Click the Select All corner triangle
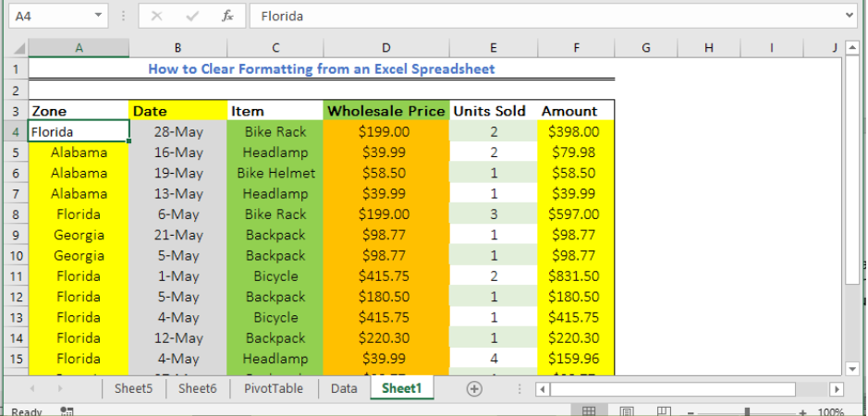 coord(18,49)
